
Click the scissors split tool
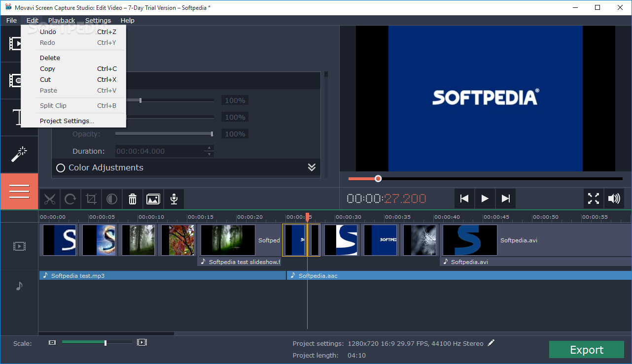pos(49,199)
